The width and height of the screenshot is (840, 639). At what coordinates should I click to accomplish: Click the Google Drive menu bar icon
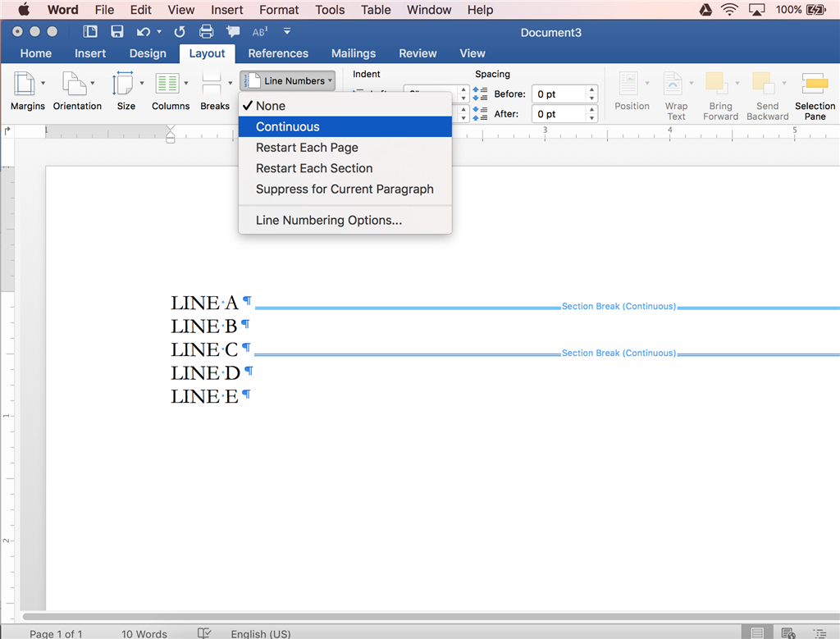(705, 9)
